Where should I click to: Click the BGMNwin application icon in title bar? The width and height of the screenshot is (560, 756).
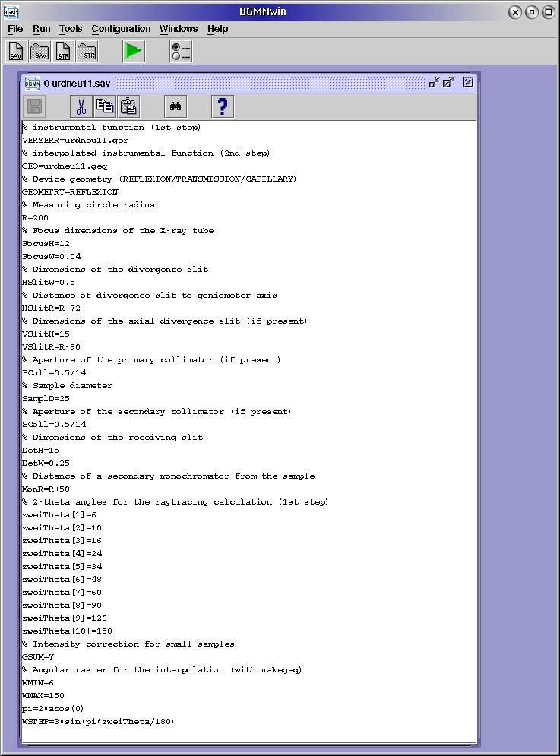[x=11, y=11]
